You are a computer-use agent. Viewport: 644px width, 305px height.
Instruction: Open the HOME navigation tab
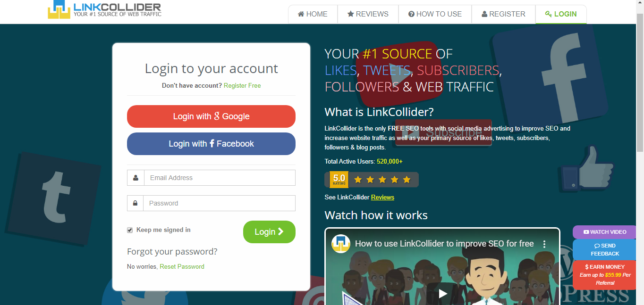313,14
